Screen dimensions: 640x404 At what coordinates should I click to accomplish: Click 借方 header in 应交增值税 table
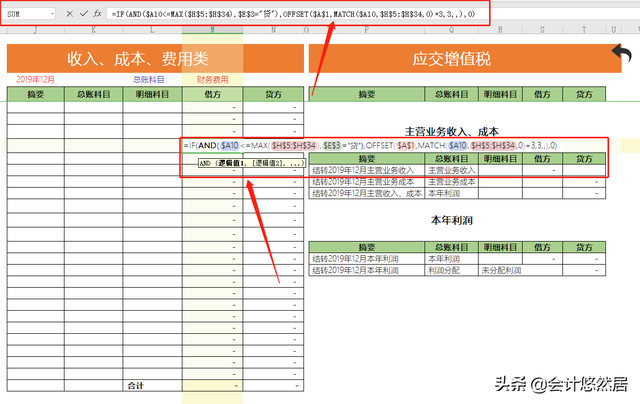point(542,94)
